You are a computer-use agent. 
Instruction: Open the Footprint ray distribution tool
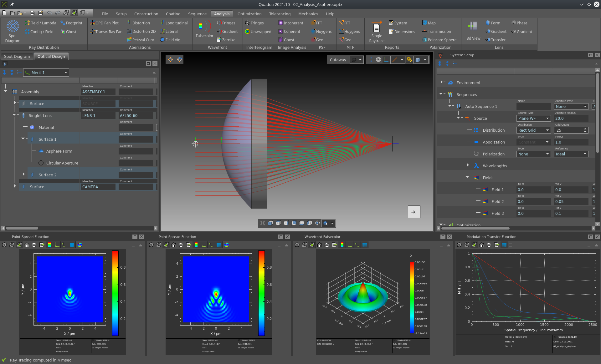71,23
